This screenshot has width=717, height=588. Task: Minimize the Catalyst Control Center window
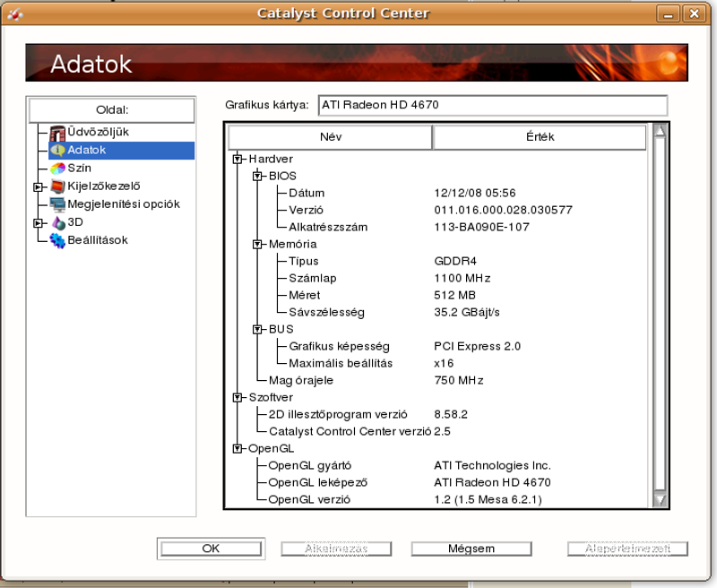pos(668,13)
